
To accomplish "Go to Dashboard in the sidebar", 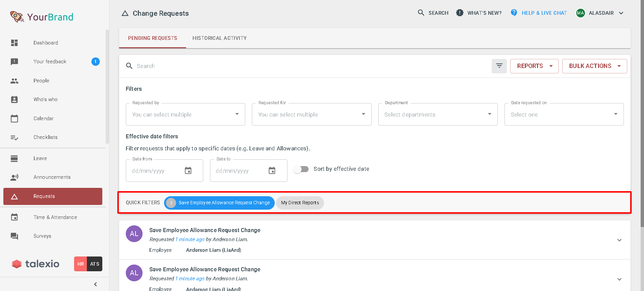I will (x=46, y=43).
